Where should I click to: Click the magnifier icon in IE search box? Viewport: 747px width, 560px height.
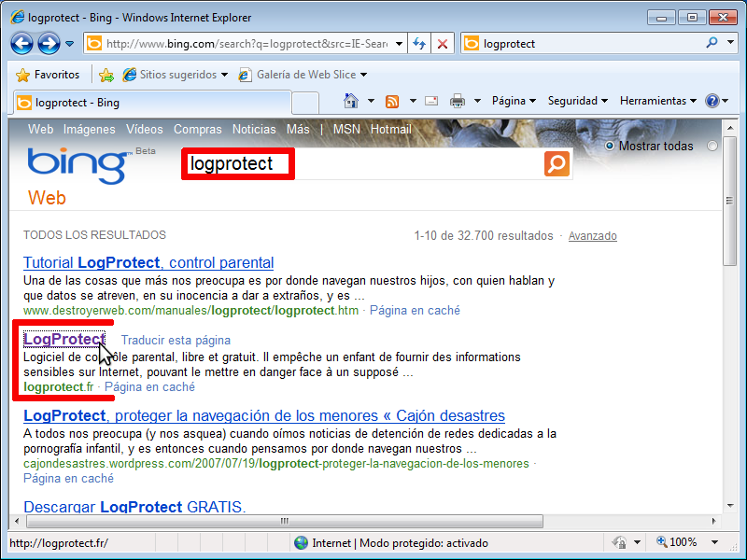click(712, 43)
